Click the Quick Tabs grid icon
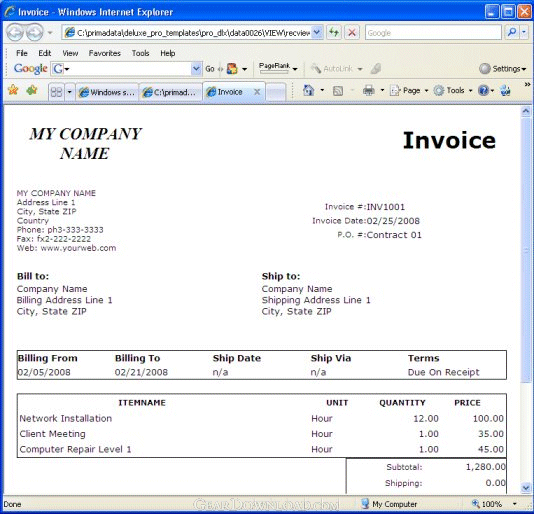This screenshot has height=514, width=534. coord(56,92)
